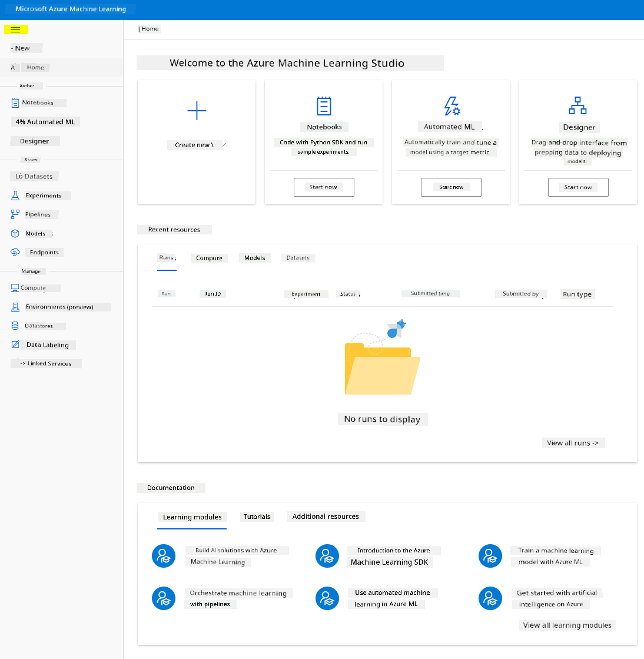Sort by the Experiment column header
This screenshot has width=644, height=659.
click(x=306, y=294)
